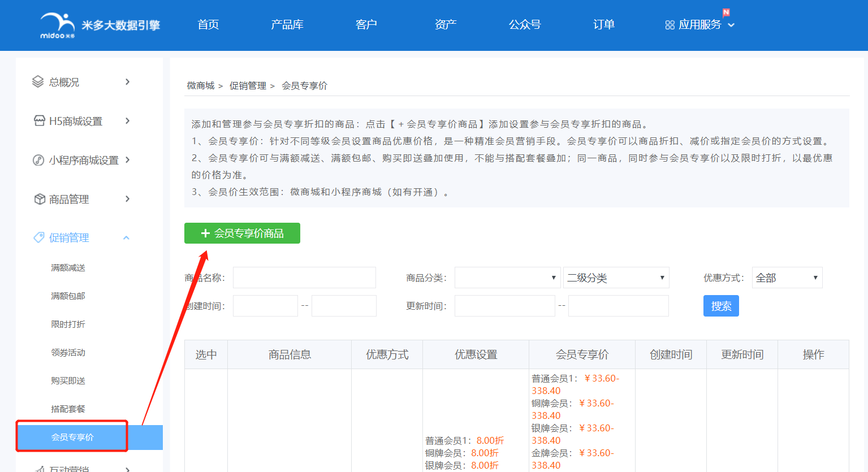
Task: Open 公众号 in top navigation
Action: (x=525, y=24)
